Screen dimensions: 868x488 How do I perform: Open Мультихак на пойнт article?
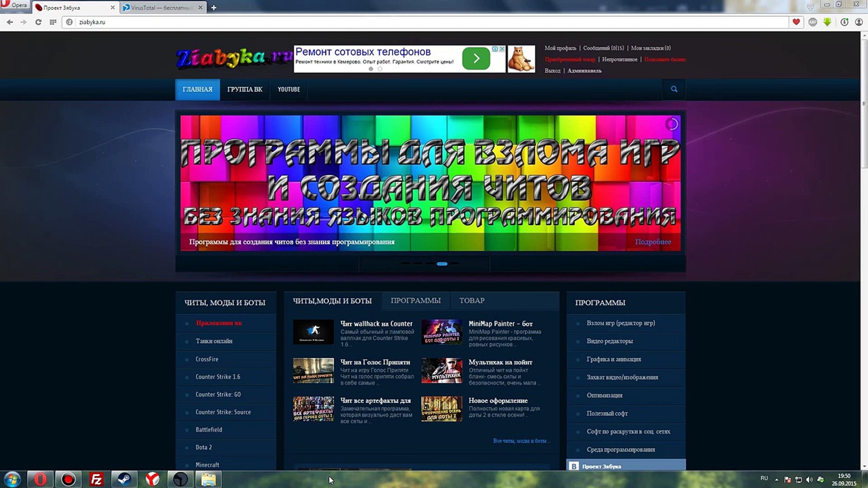click(500, 362)
